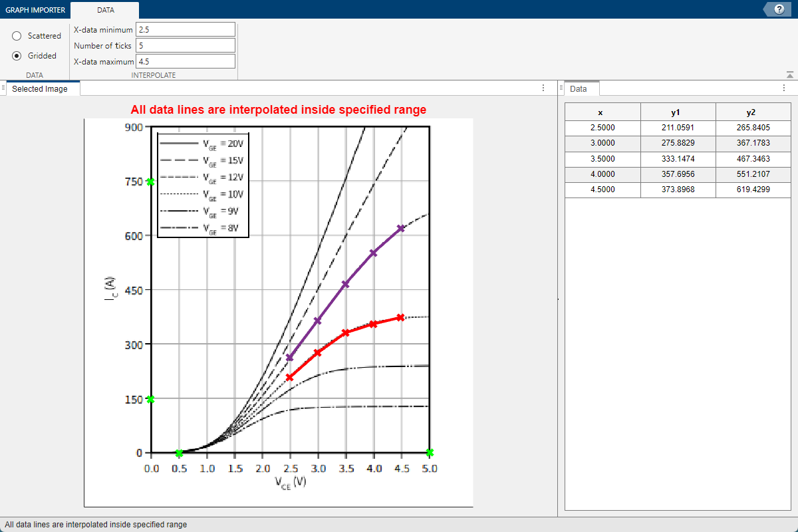Viewport: 798px width, 532px height.
Task: Click the X-data minimum input field
Action: click(186, 29)
